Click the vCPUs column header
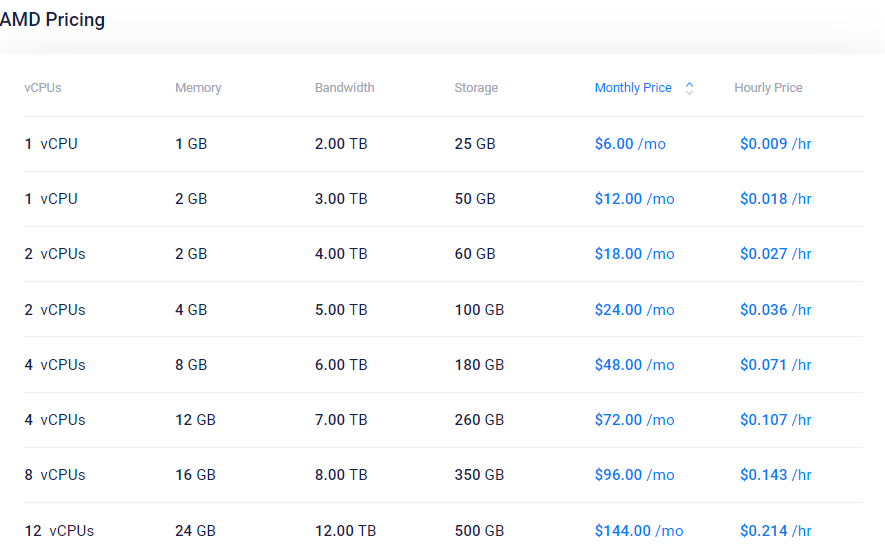Image resolution: width=885 pixels, height=550 pixels. (x=43, y=88)
